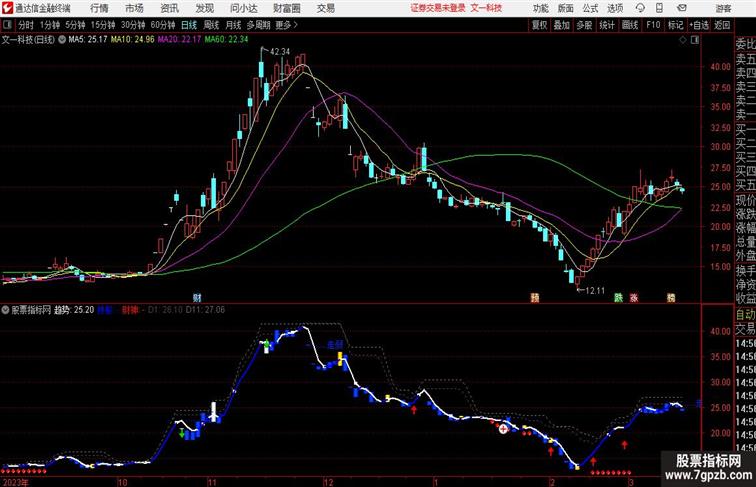The width and height of the screenshot is (756, 487).
Task: Click the blue 财 event marker under main chart
Action: coord(197,298)
